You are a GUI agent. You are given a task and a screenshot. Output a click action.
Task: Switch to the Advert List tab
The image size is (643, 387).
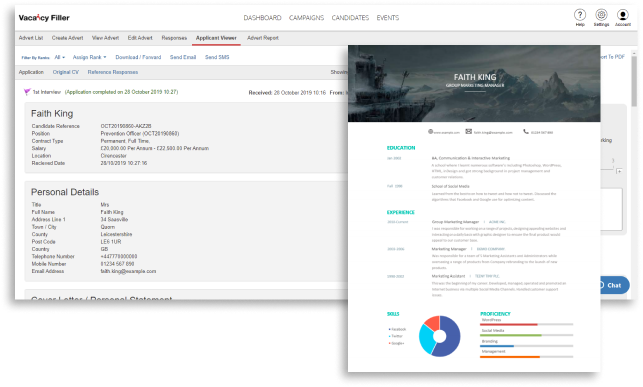31,38
